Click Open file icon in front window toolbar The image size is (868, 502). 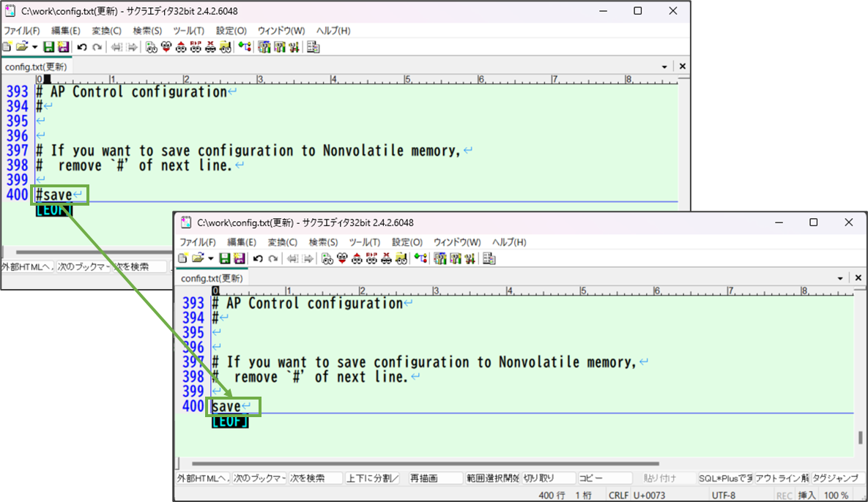[198, 258]
